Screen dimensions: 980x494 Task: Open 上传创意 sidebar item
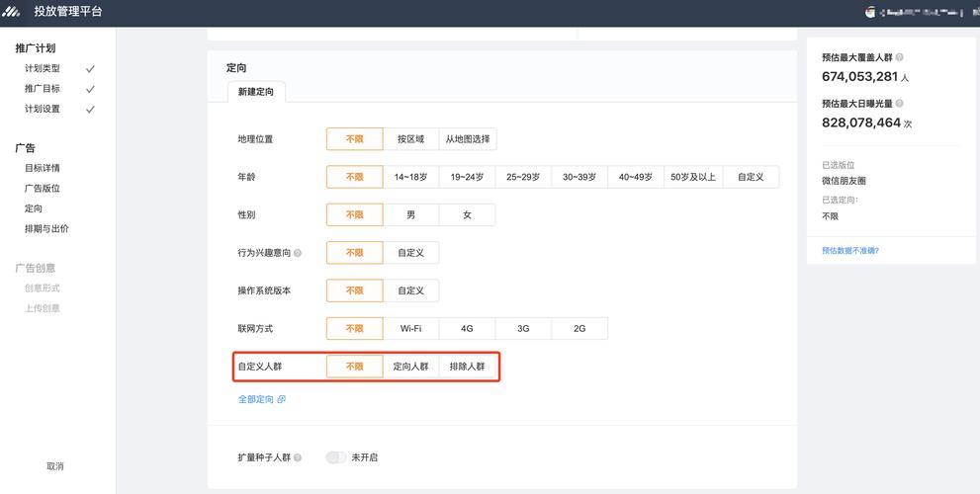pyautogui.click(x=43, y=308)
